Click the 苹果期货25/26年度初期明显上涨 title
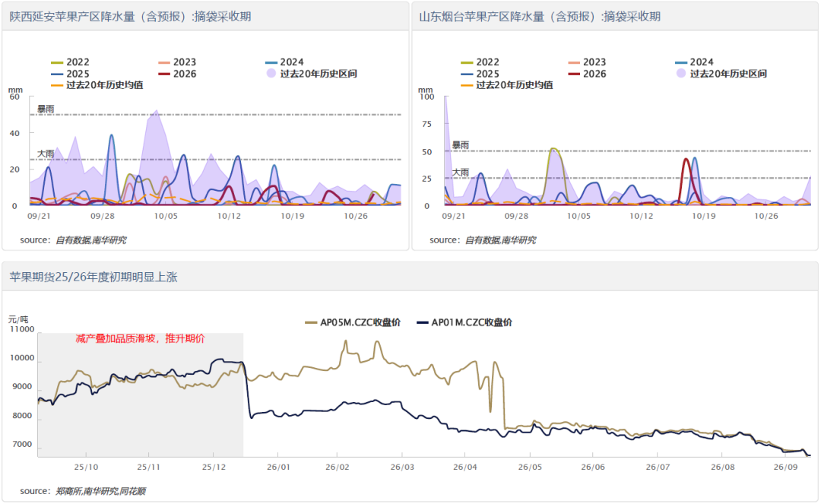The width and height of the screenshot is (821, 504). [x=94, y=277]
